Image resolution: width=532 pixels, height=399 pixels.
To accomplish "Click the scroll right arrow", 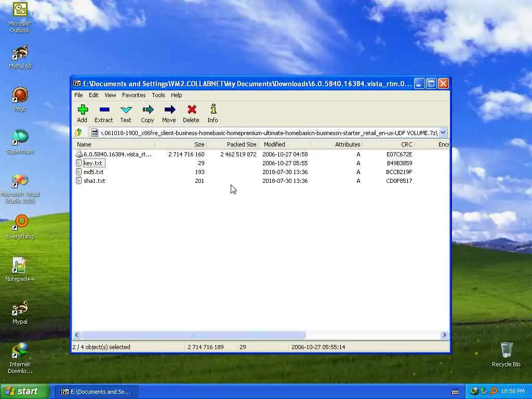I will [x=445, y=335].
